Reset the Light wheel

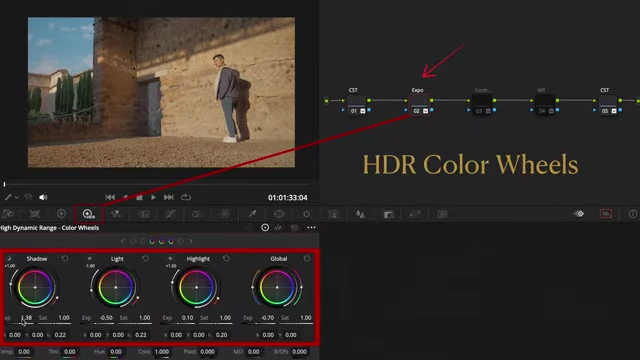tap(145, 258)
